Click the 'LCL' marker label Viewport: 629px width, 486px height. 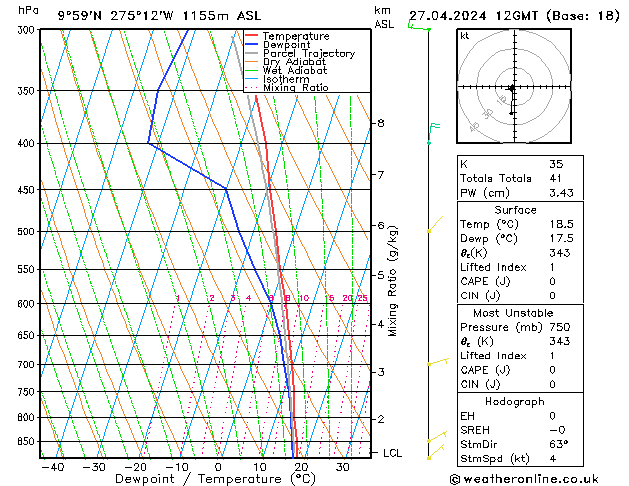392,453
